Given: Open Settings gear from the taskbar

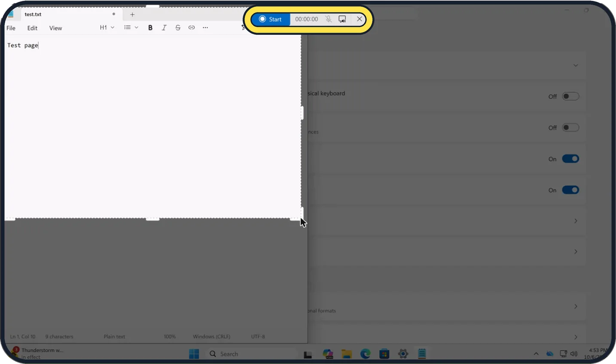Looking at the screenshot, I should click(x=403, y=354).
